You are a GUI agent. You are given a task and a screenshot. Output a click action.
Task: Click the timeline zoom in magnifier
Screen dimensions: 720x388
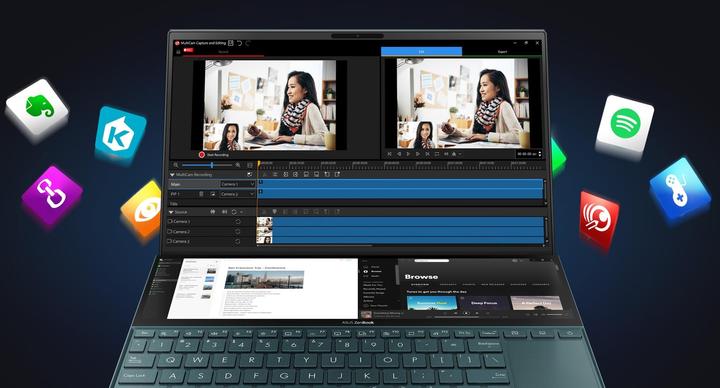click(x=237, y=165)
